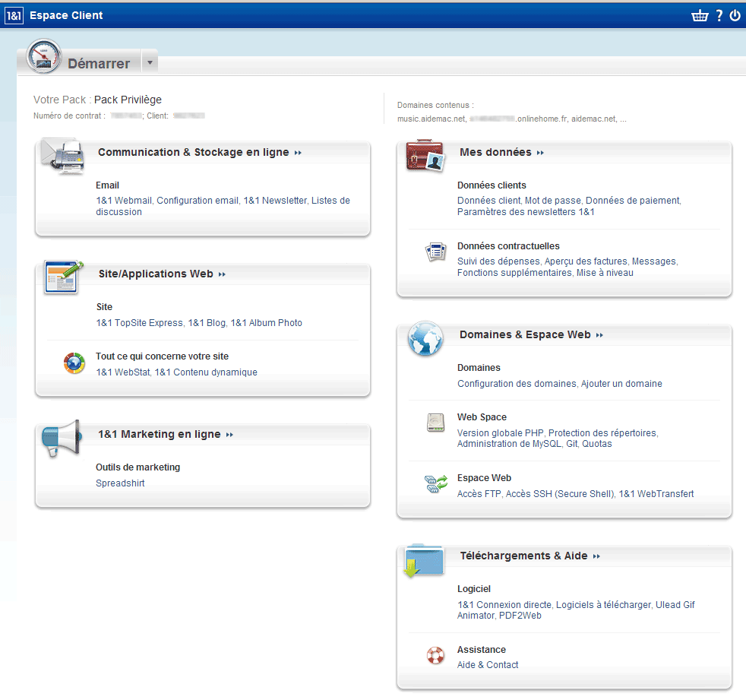Image resolution: width=746 pixels, height=700 pixels.
Task: Open Mot de passe link
Action: click(x=553, y=201)
